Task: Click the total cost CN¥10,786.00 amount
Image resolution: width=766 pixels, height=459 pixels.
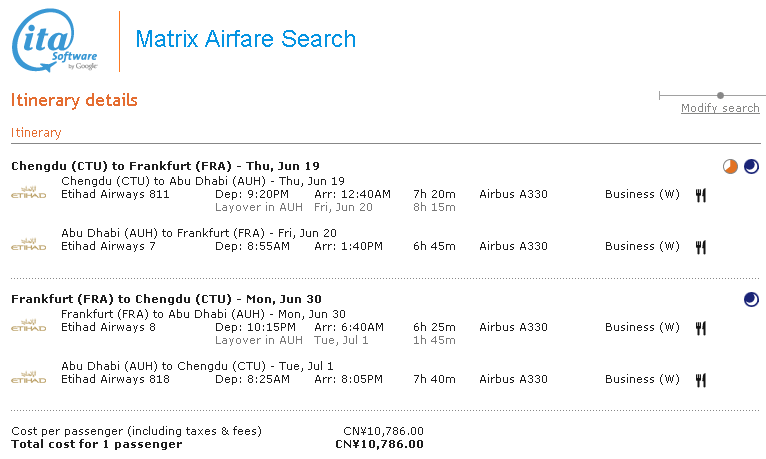Action: (x=379, y=445)
